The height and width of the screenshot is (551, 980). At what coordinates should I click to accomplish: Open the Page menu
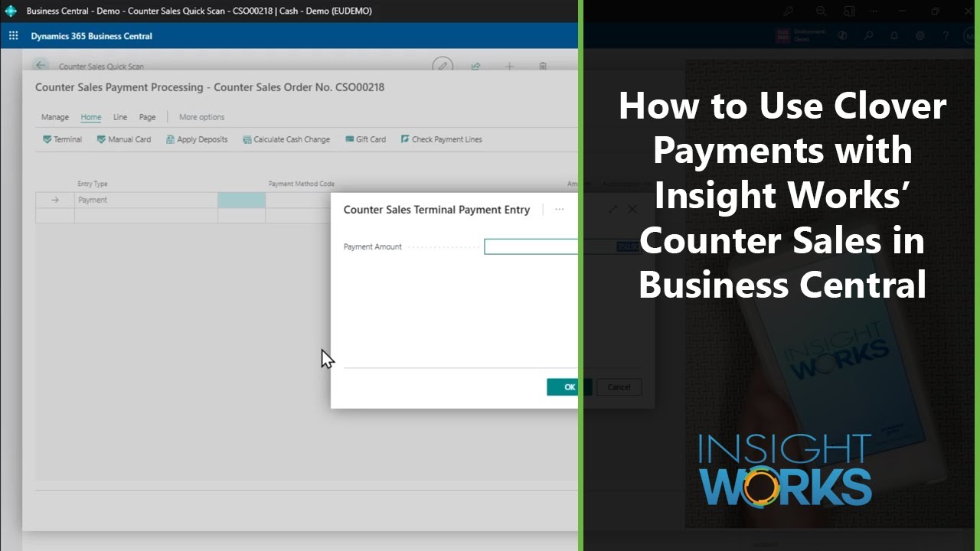pos(148,117)
